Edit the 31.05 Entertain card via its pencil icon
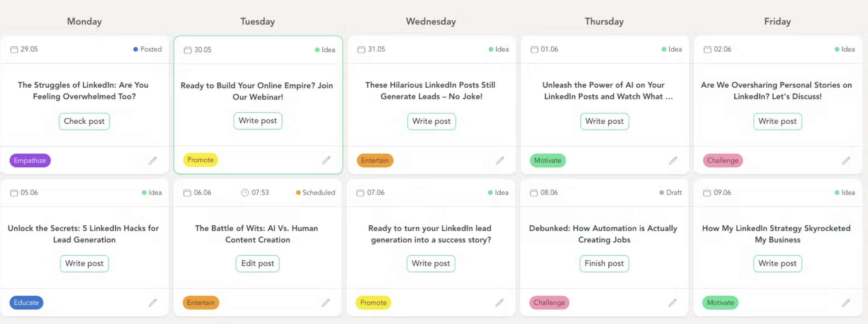868x324 pixels. point(500,160)
